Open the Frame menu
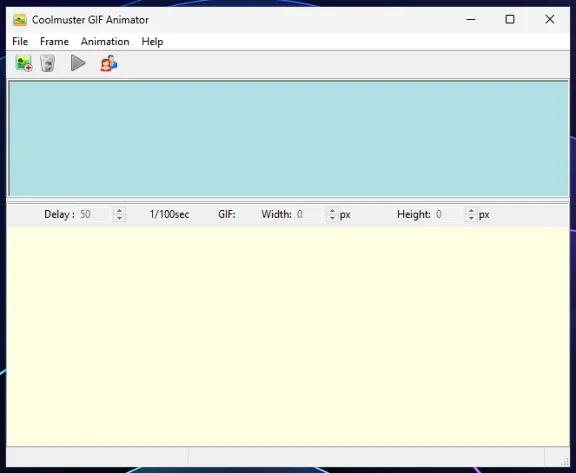Screen dimensions: 576x473 [54, 41]
